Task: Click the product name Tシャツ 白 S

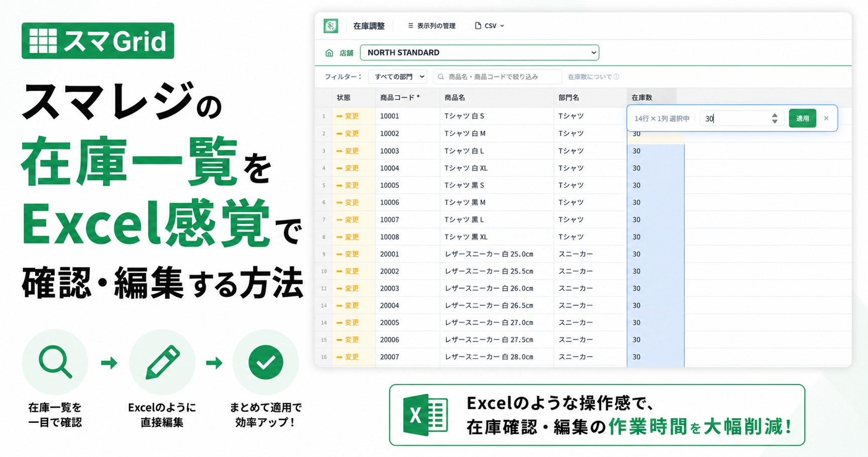Action: (x=464, y=116)
